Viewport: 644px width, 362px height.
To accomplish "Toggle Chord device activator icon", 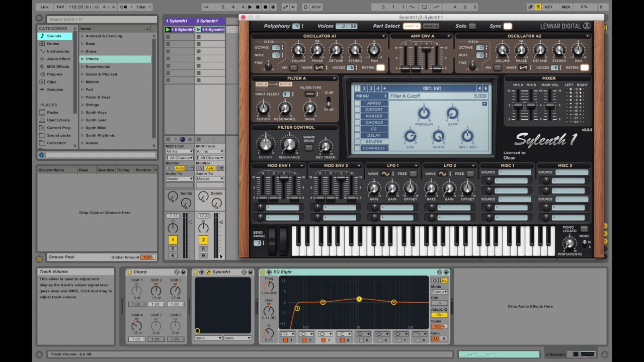I will (129, 272).
